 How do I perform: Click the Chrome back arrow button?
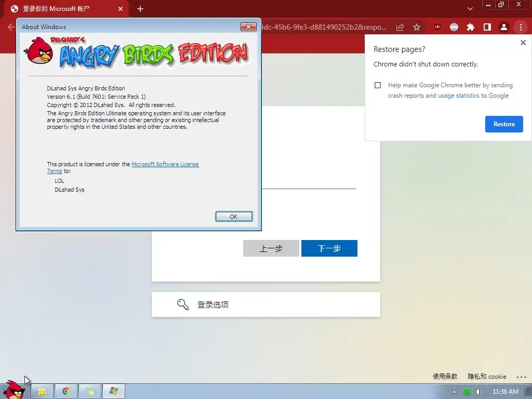pos(11,27)
